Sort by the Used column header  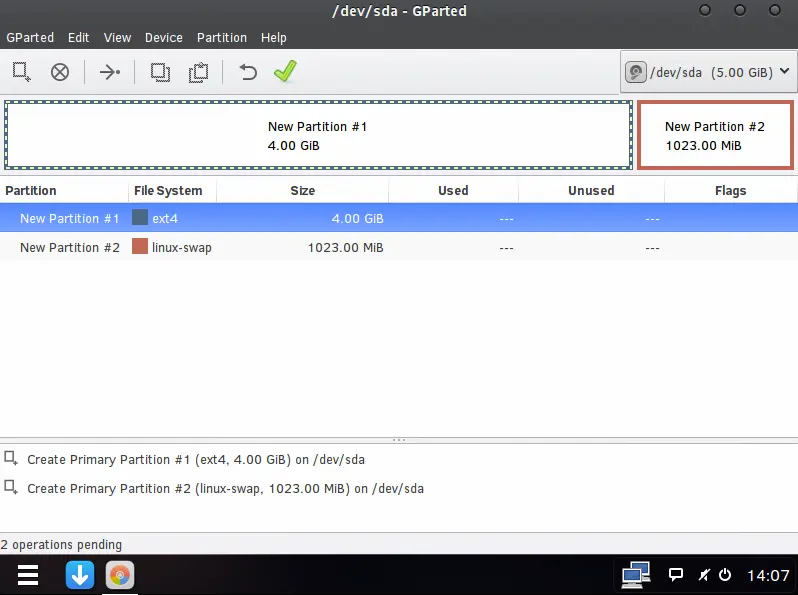pos(453,191)
